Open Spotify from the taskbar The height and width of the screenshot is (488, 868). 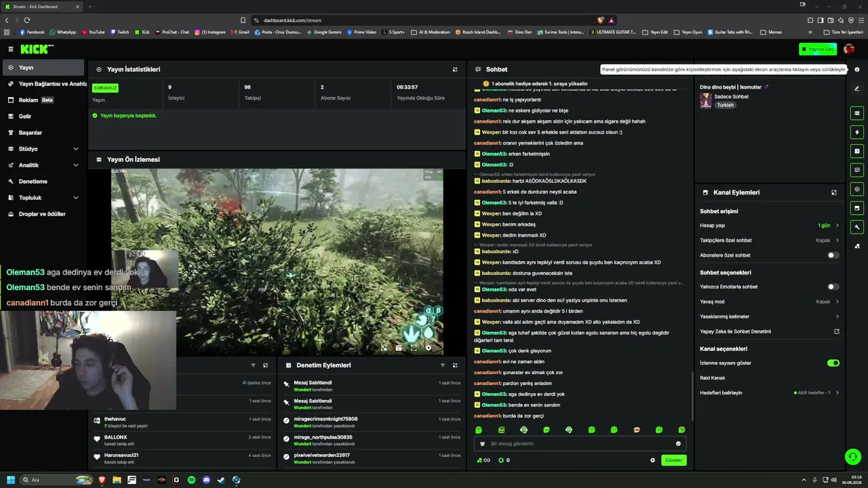[x=191, y=480]
